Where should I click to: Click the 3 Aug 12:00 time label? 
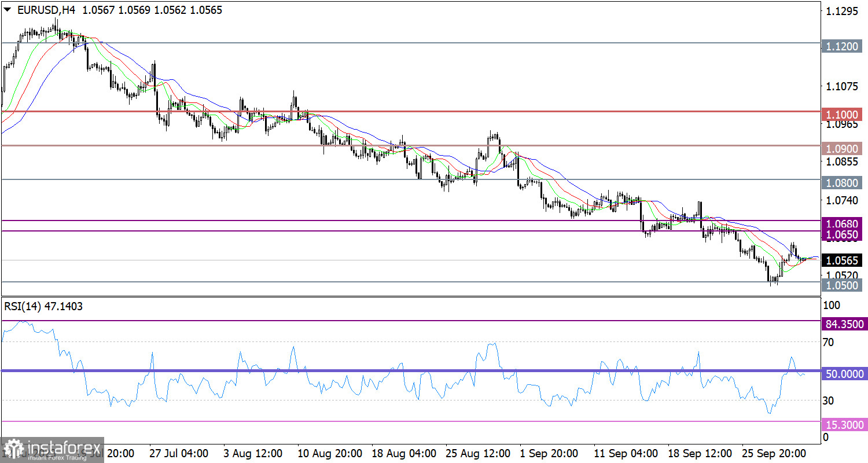tap(253, 453)
